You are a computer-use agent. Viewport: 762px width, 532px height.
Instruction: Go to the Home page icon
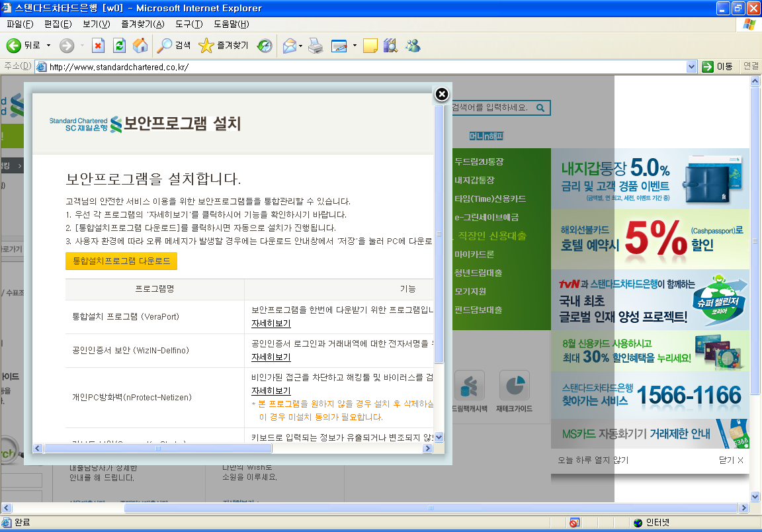[140, 46]
